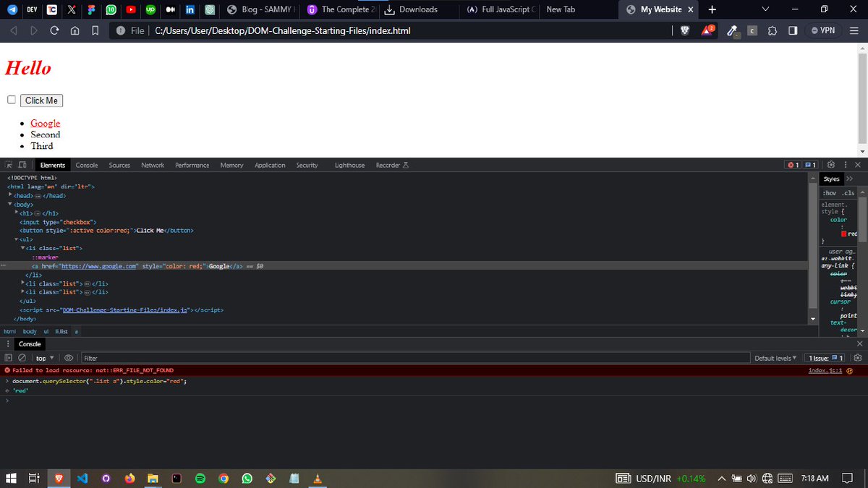The image size is (868, 488).
Task: Switch to the Network tab in DevTools
Action: [153, 166]
